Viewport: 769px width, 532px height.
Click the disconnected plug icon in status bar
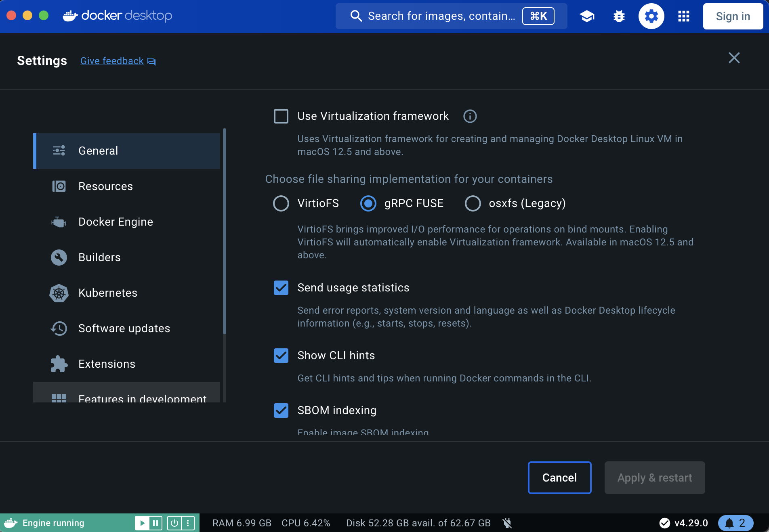[507, 523]
